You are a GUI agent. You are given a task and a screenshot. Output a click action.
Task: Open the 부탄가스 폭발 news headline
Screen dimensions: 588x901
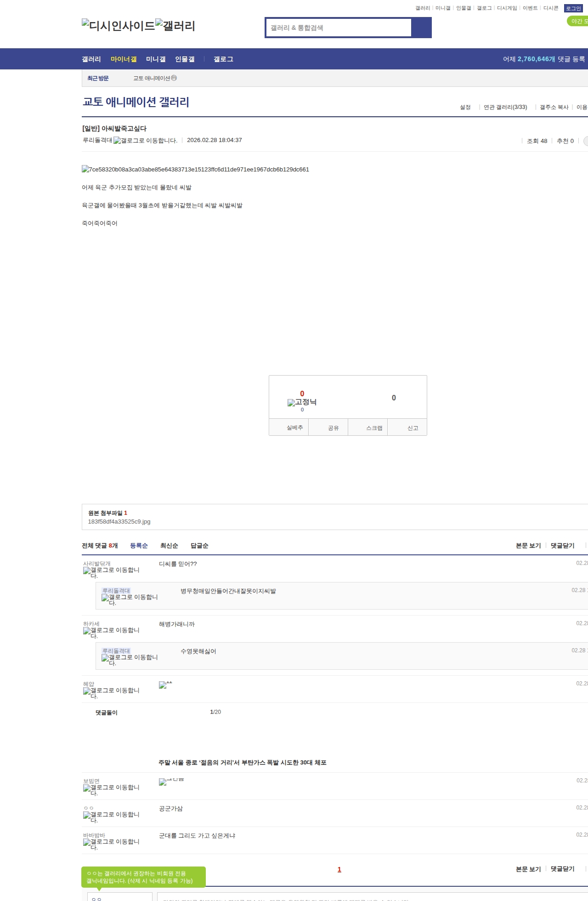pos(243,763)
